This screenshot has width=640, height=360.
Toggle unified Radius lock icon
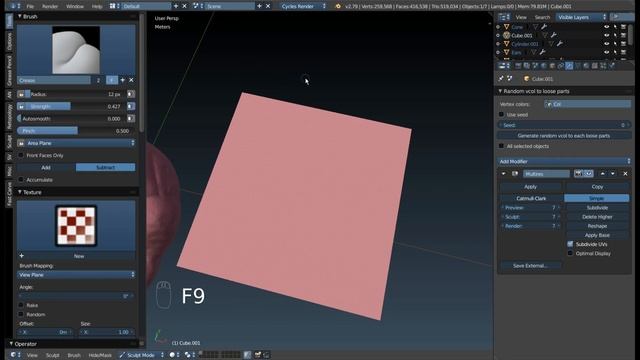[21, 94]
